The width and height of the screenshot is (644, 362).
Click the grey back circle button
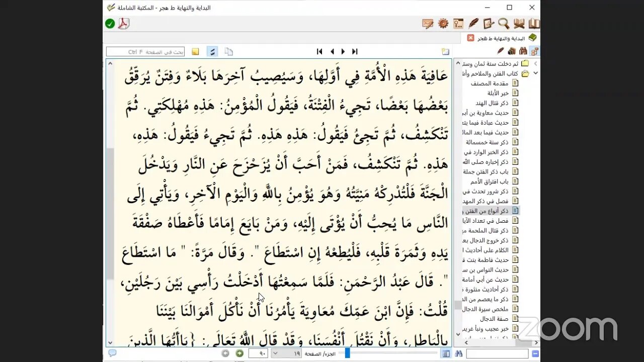pos(225,354)
